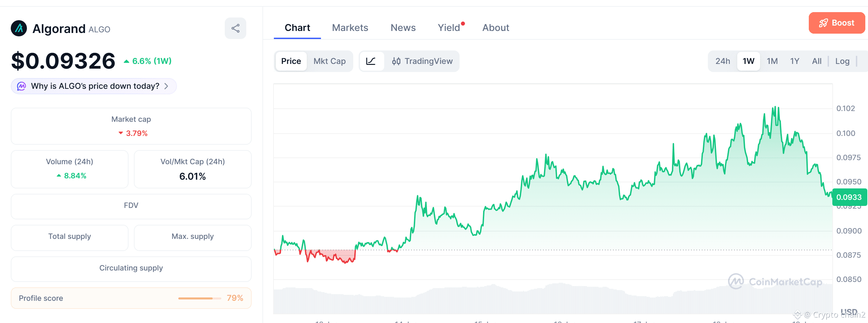Viewport: 868px width, 323px height.
Task: Select the line chart icon
Action: click(x=371, y=61)
